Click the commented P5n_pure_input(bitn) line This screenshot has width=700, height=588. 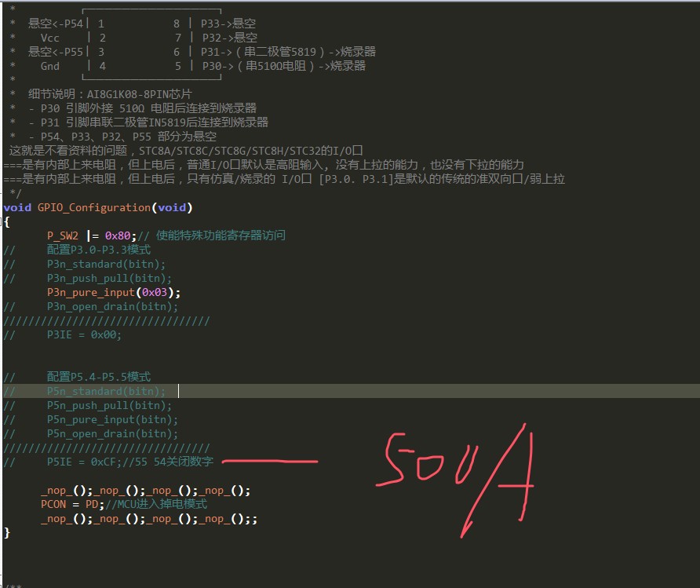point(112,419)
